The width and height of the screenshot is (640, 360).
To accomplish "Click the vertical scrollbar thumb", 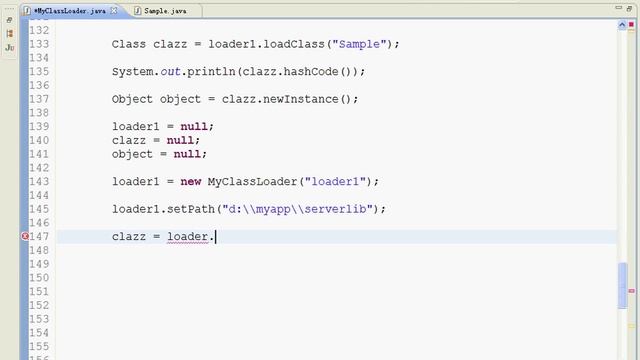I will point(622,286).
